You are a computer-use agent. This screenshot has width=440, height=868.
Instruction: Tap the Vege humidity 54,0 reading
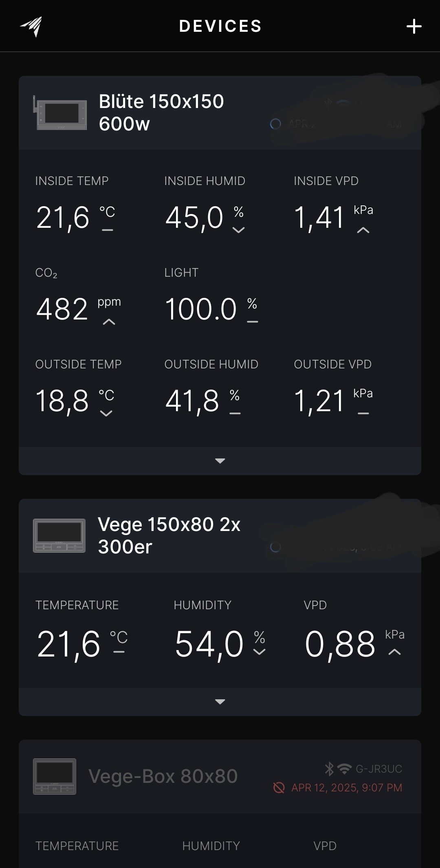tap(209, 644)
